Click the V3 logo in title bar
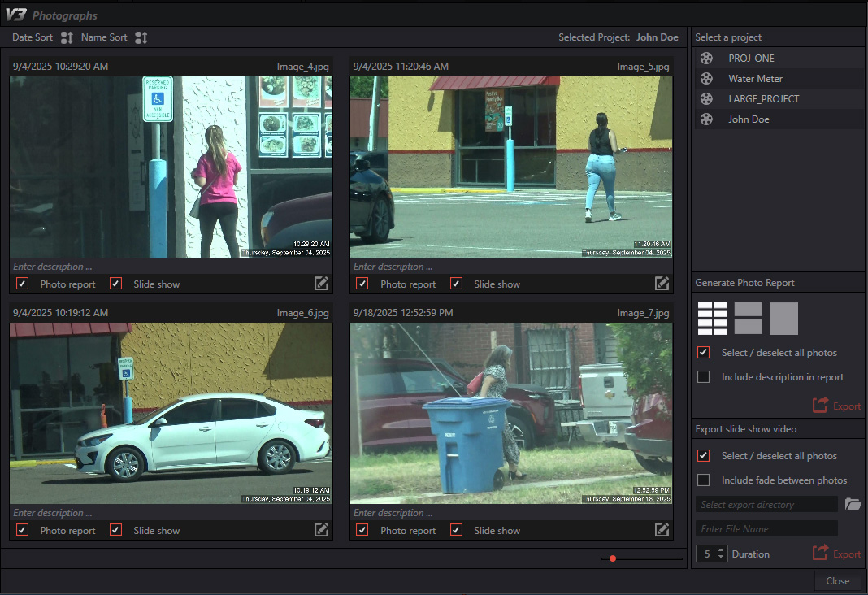Image resolution: width=868 pixels, height=595 pixels. click(x=15, y=15)
